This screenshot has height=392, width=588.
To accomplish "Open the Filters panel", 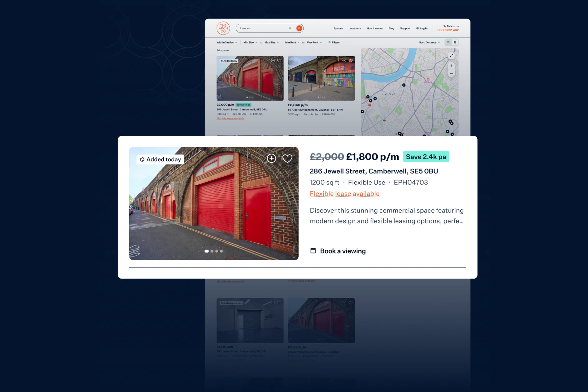I will [334, 43].
